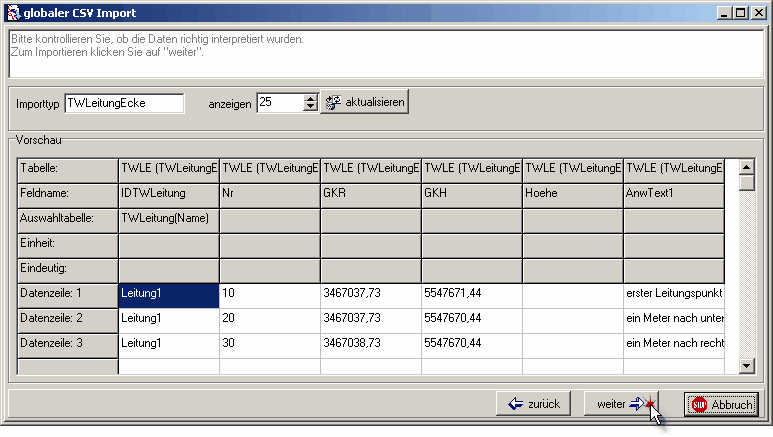Click the Abbruch stop button
Image resolution: width=773 pixels, height=437 pixels.
(720, 404)
